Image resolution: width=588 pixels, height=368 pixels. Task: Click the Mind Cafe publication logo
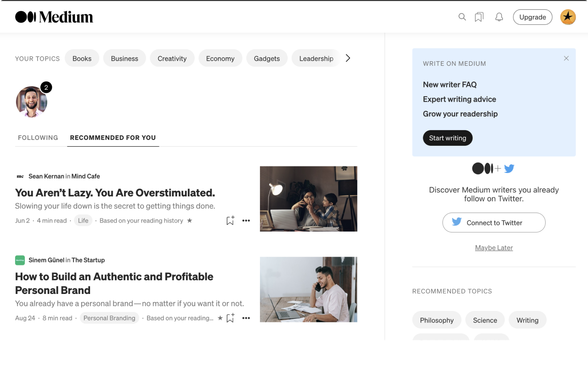point(19,176)
